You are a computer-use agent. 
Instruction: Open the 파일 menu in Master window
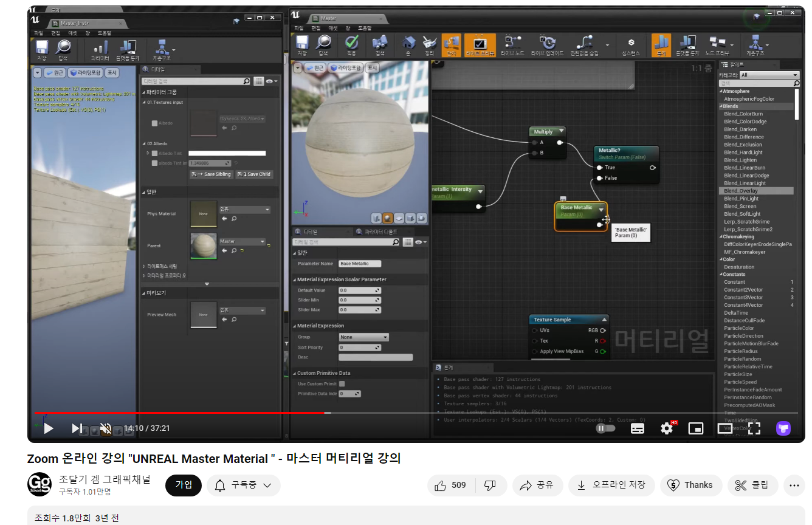[x=298, y=28]
